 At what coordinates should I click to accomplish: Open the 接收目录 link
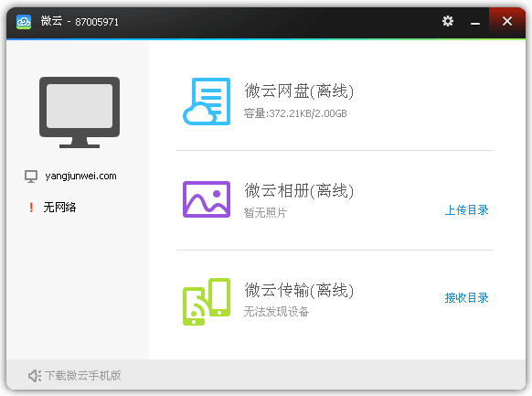[466, 297]
